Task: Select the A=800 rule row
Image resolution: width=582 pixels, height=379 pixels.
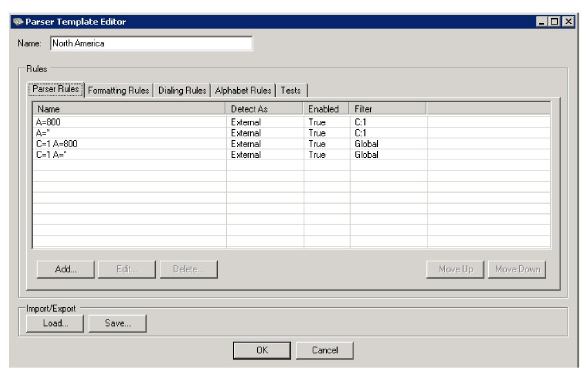Action: [x=291, y=122]
